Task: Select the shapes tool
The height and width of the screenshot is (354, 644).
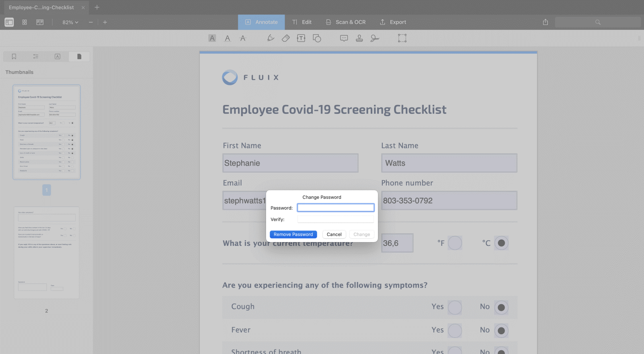Action: point(317,38)
